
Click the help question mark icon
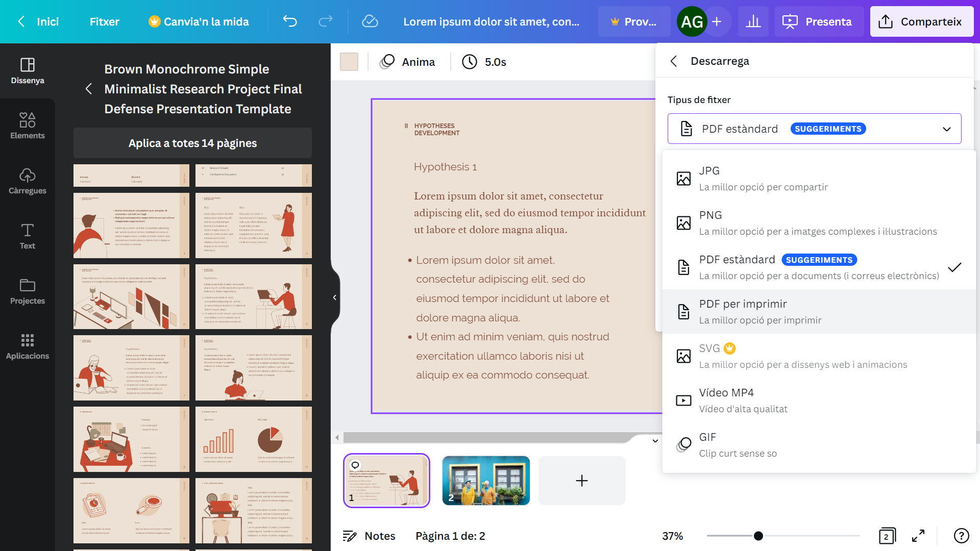pyautogui.click(x=961, y=536)
